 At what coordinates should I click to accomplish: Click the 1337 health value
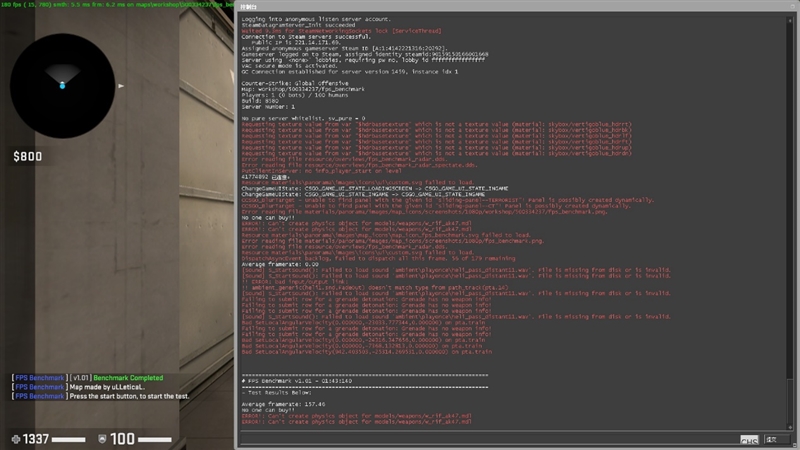coord(36,439)
